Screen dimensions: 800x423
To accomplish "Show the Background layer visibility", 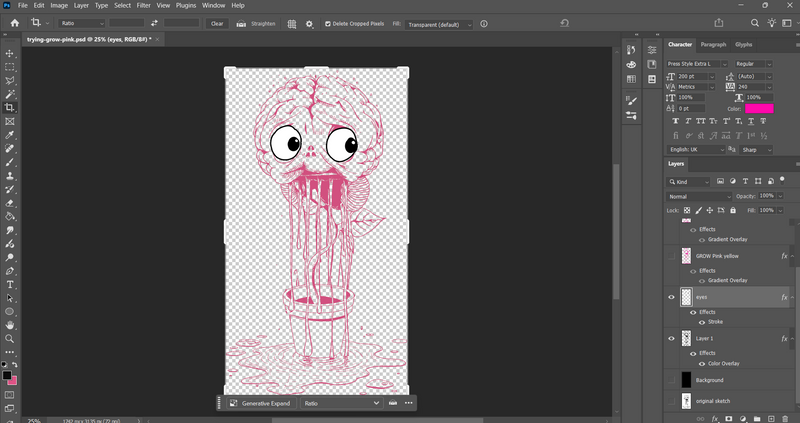I will (671, 380).
